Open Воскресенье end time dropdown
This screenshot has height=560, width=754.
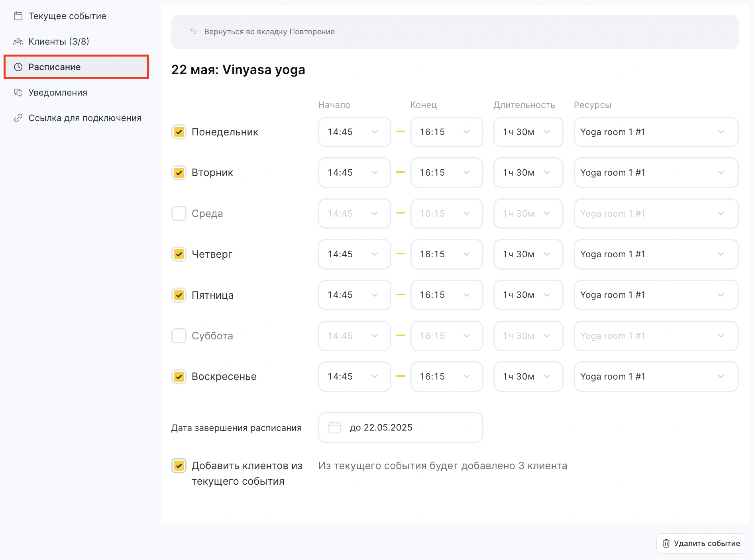click(446, 376)
